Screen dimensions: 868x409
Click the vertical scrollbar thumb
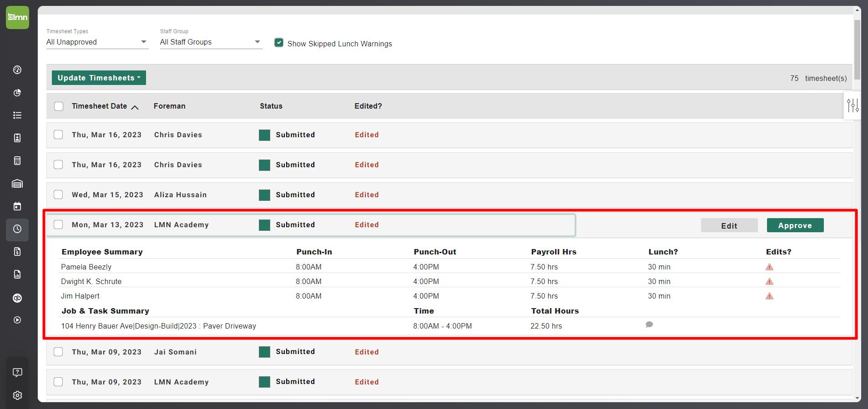857,50
